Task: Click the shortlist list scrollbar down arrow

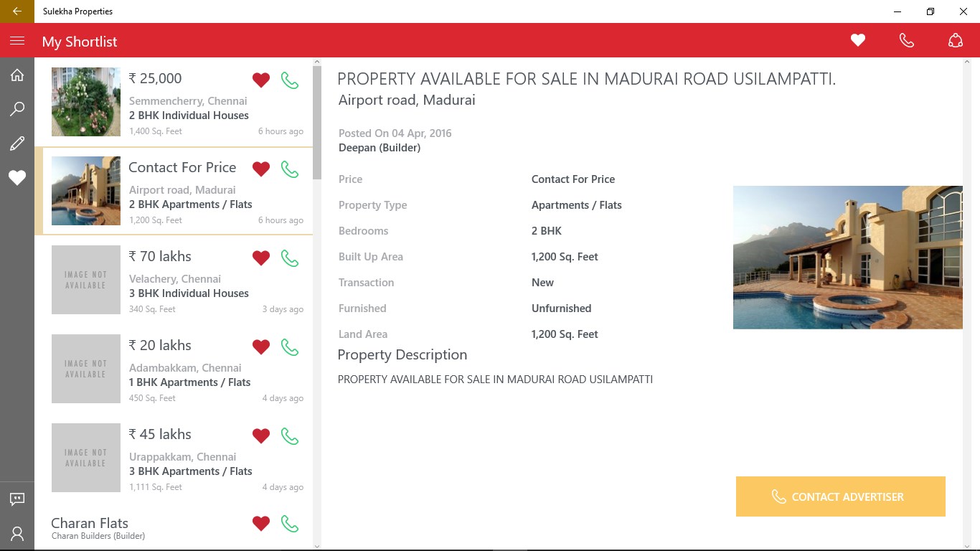Action: pyautogui.click(x=317, y=546)
